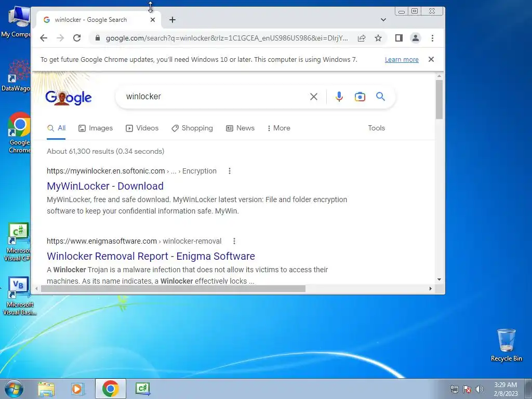Image resolution: width=532 pixels, height=399 pixels.
Task: Share this page from the address bar
Action: click(x=362, y=38)
